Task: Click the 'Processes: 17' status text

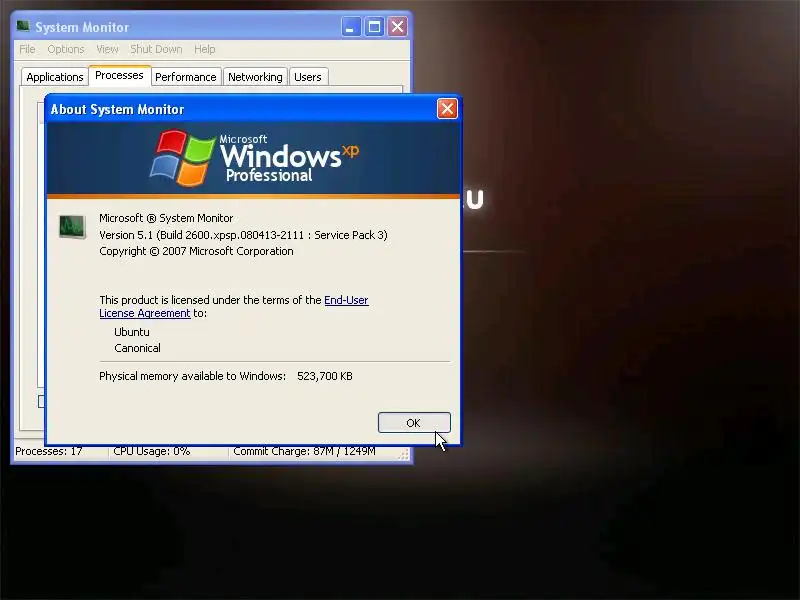Action: pos(48,452)
